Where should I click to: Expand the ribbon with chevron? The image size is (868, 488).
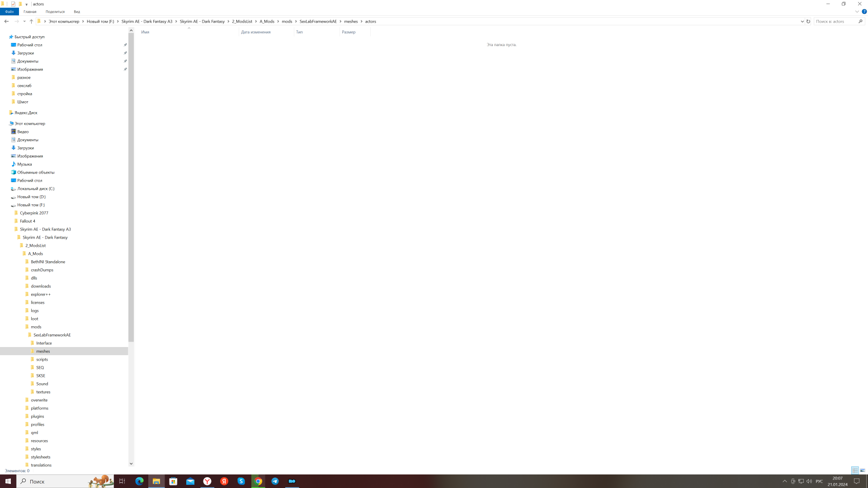click(857, 12)
